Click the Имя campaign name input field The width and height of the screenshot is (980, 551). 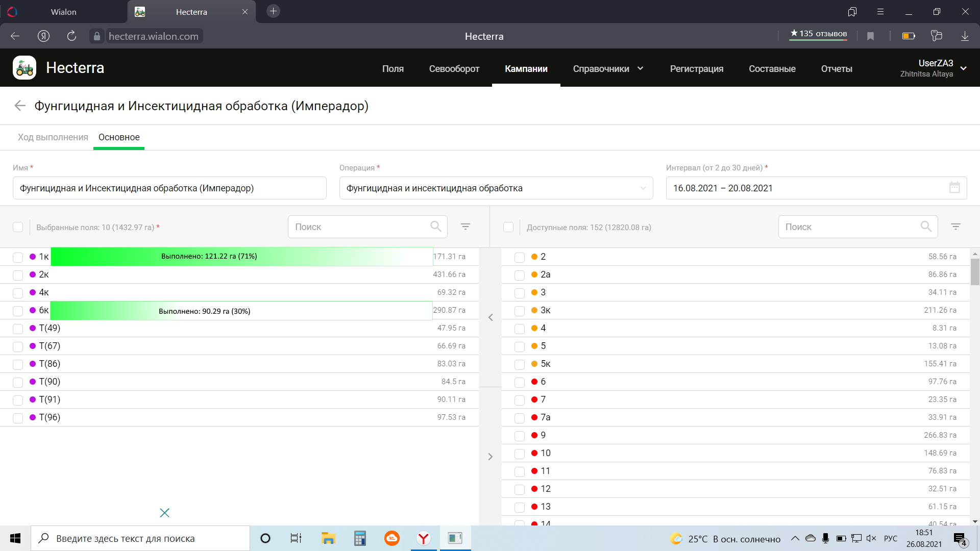[169, 188]
